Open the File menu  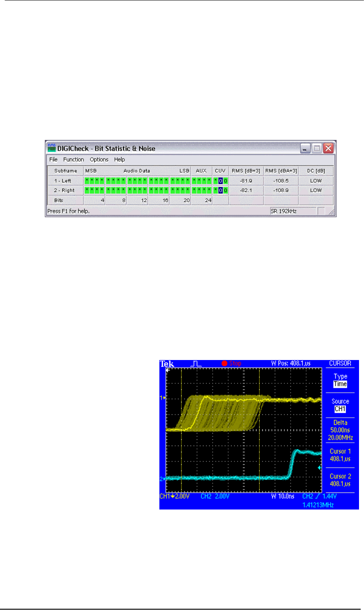54,159
